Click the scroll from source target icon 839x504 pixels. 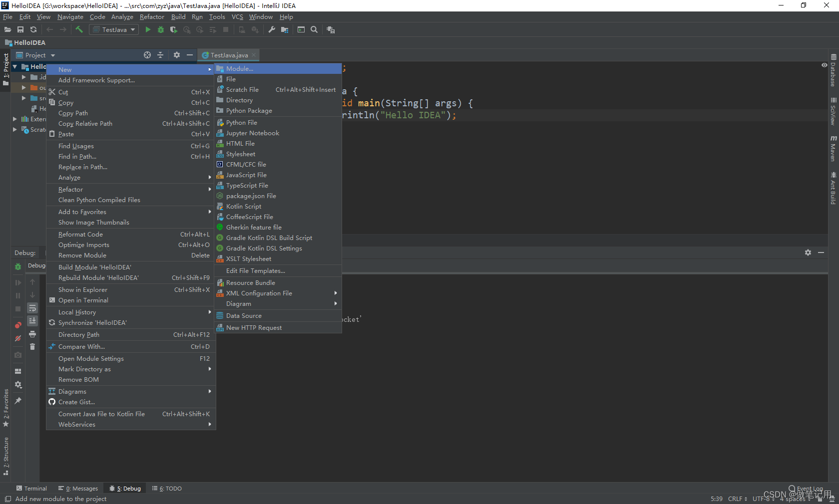coord(147,55)
